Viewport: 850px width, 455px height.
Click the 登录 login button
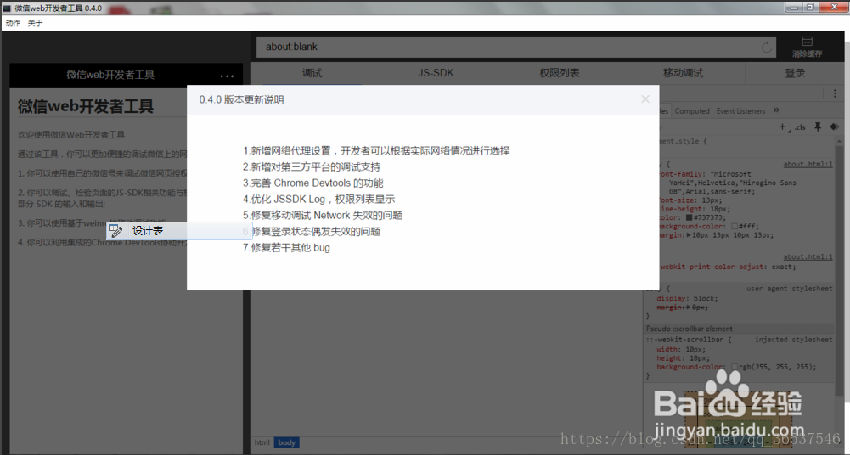(x=795, y=73)
